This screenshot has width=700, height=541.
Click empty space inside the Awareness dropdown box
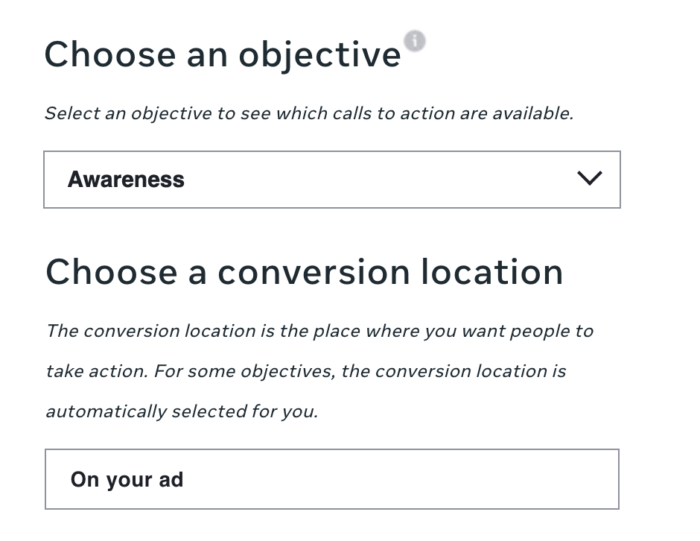(379, 179)
